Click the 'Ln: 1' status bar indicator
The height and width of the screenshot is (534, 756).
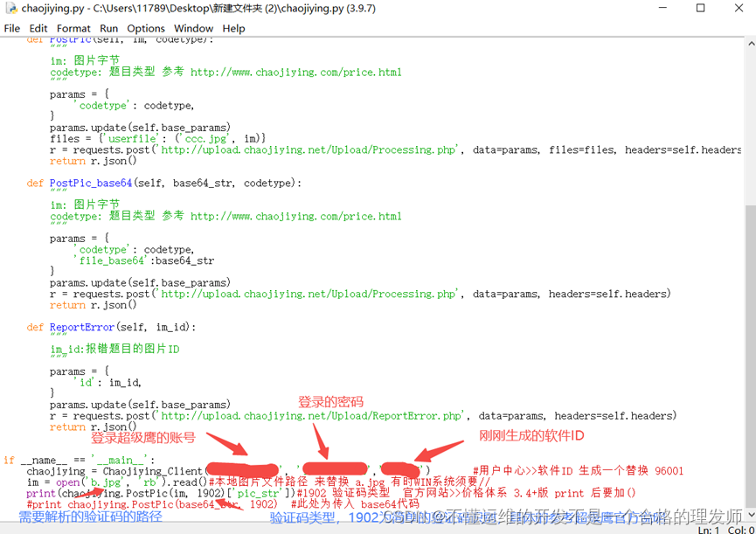(709, 531)
